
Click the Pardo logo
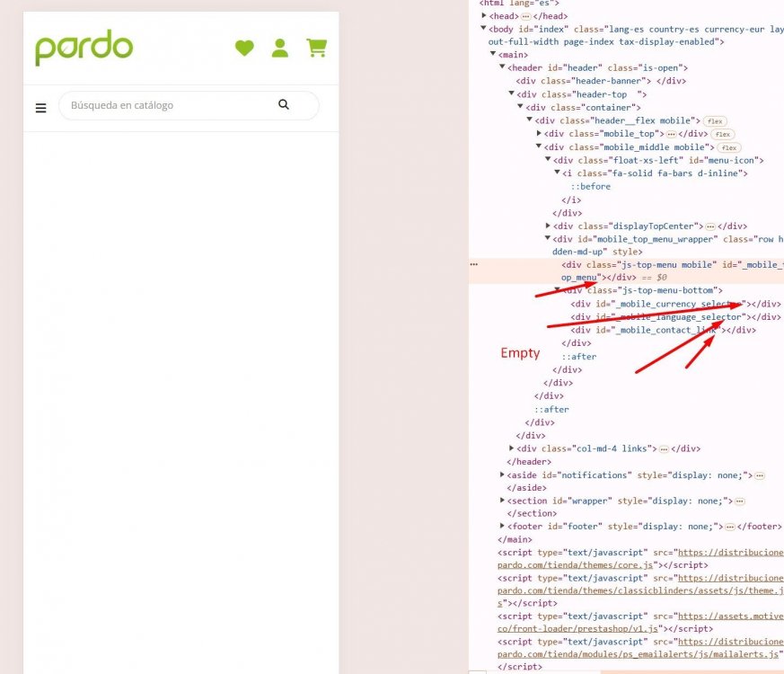tap(84, 48)
